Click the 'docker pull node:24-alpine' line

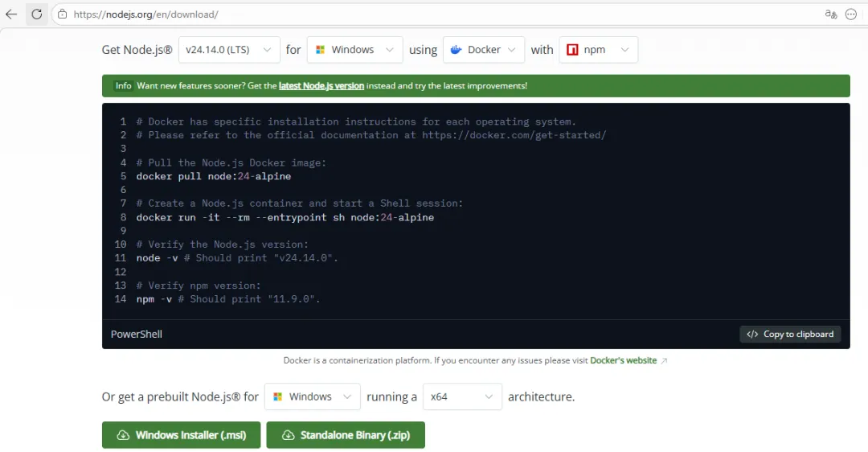(214, 176)
